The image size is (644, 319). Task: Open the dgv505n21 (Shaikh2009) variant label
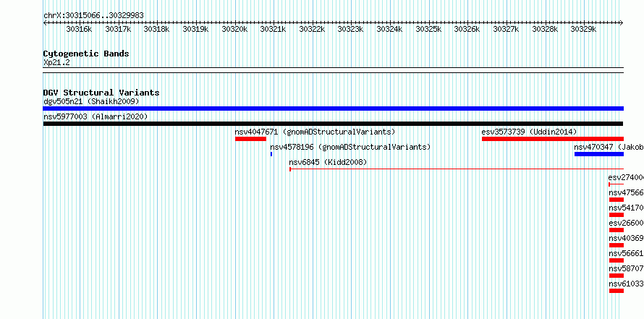click(91, 101)
